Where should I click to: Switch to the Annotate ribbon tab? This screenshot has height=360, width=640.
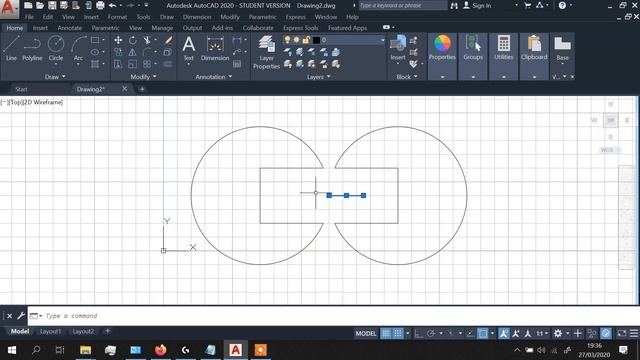pos(69,28)
